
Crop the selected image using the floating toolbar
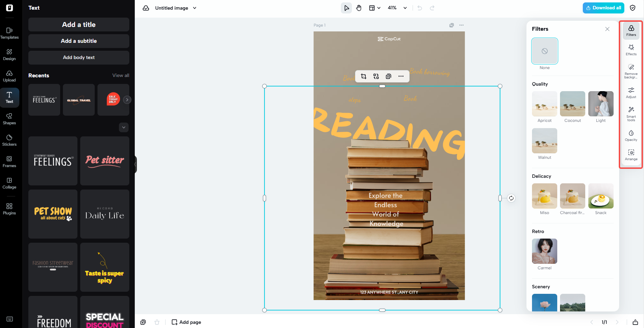(364, 76)
